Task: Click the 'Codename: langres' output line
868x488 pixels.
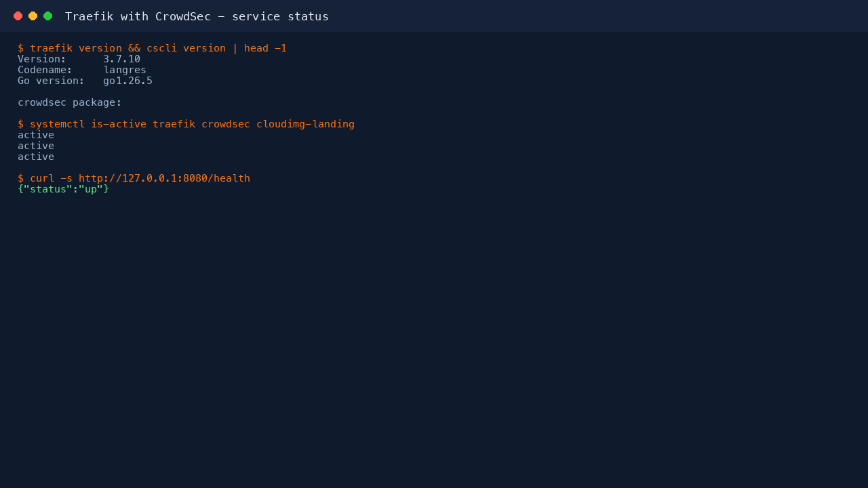Action: [x=82, y=70]
